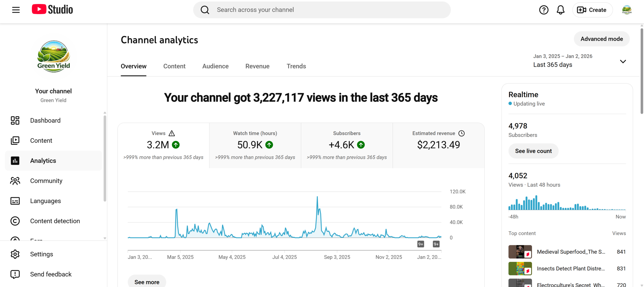Open the Green Yield account avatar menu

(627, 10)
